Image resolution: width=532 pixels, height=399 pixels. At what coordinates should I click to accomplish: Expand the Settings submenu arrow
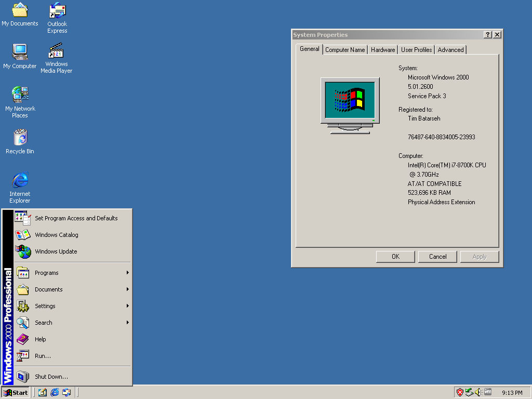(x=128, y=305)
